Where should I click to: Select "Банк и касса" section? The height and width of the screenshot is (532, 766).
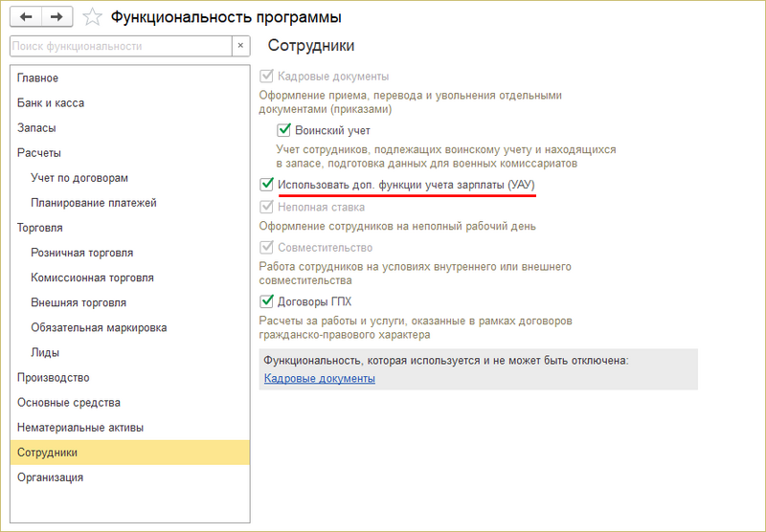point(130,103)
